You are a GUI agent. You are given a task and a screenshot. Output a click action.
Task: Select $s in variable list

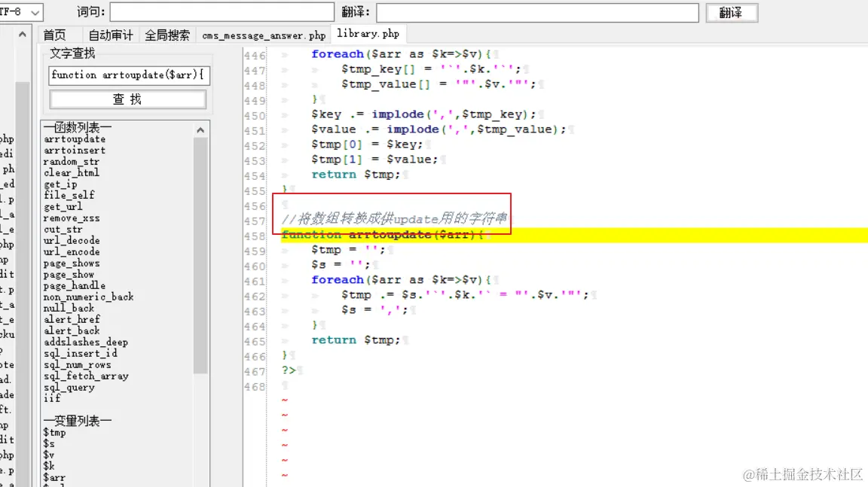(49, 443)
